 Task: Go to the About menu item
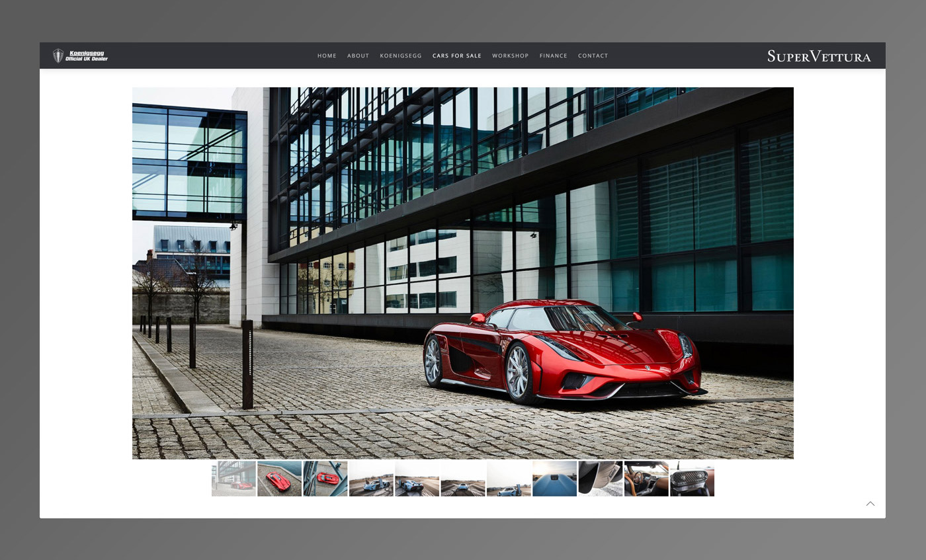tap(358, 56)
